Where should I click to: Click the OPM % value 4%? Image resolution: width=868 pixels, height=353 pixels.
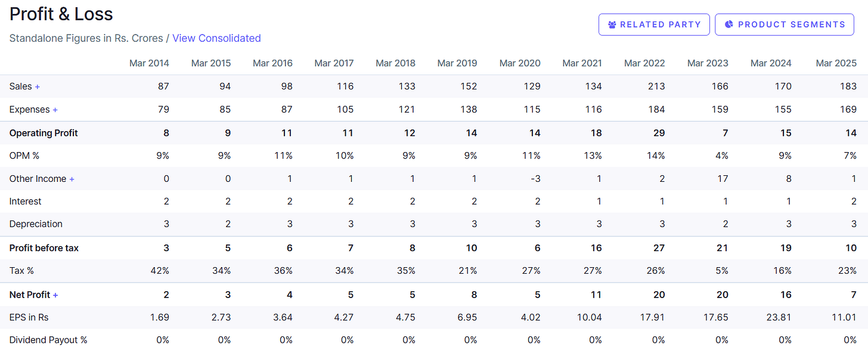click(721, 156)
